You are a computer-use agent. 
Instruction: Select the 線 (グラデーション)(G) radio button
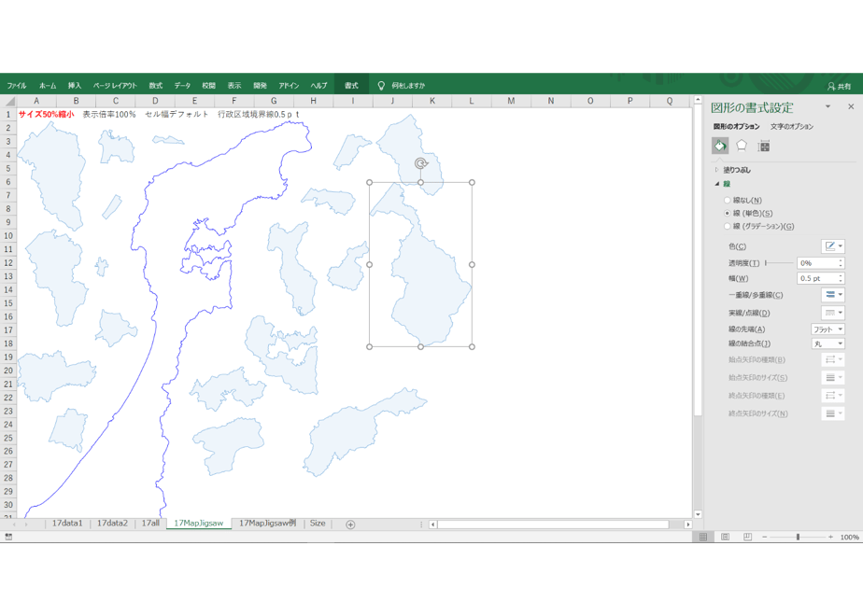tap(727, 226)
